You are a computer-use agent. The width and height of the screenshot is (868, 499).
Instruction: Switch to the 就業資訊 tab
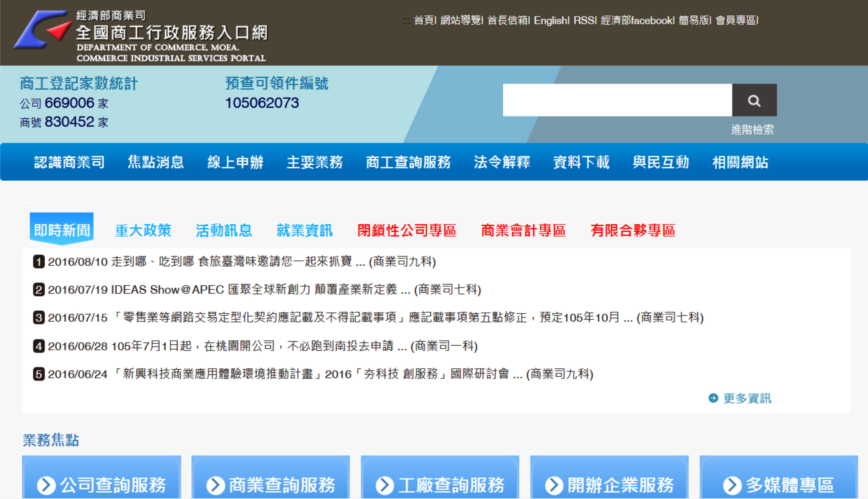point(305,230)
